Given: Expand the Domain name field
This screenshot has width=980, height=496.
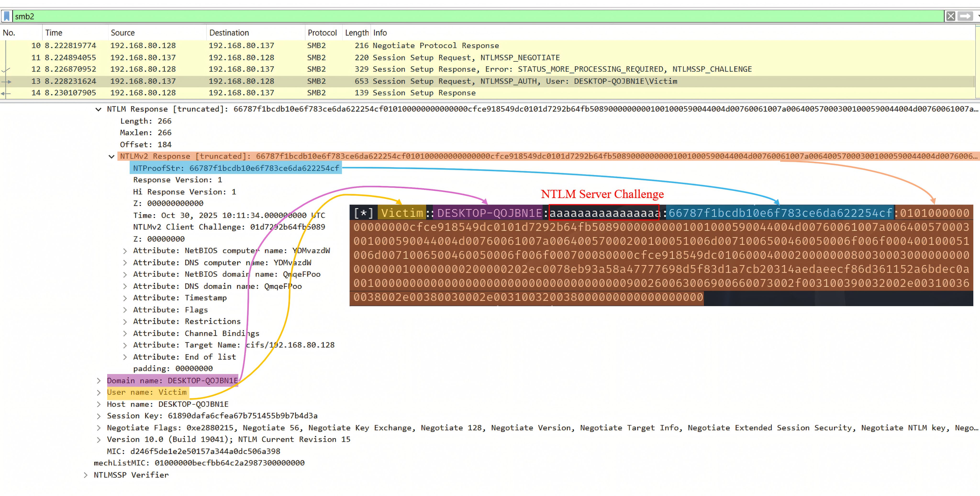Looking at the screenshot, I should [x=99, y=381].
